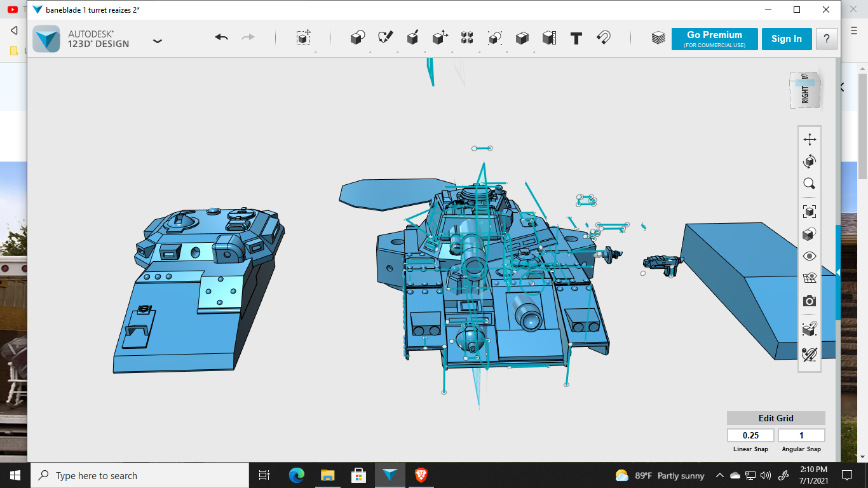Image resolution: width=868 pixels, height=488 pixels.
Task: Toggle sketch visibility icon in nav bar
Action: pos(810,354)
